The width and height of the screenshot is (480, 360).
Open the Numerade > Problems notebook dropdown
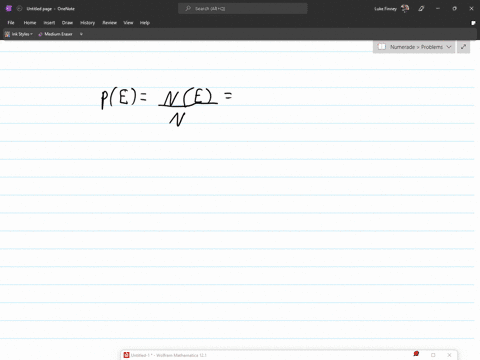414,47
